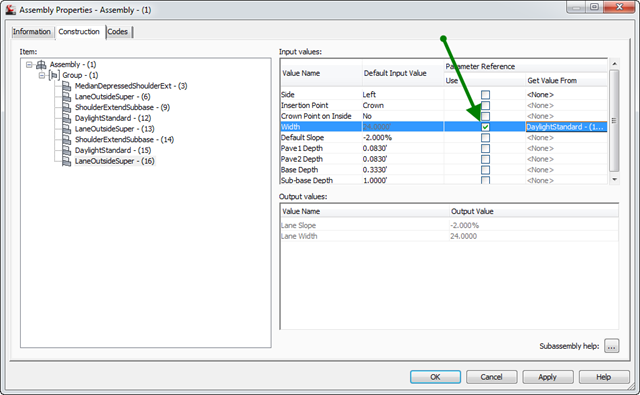
Task: Click the 'Get Value From' column header
Action: pos(566,80)
